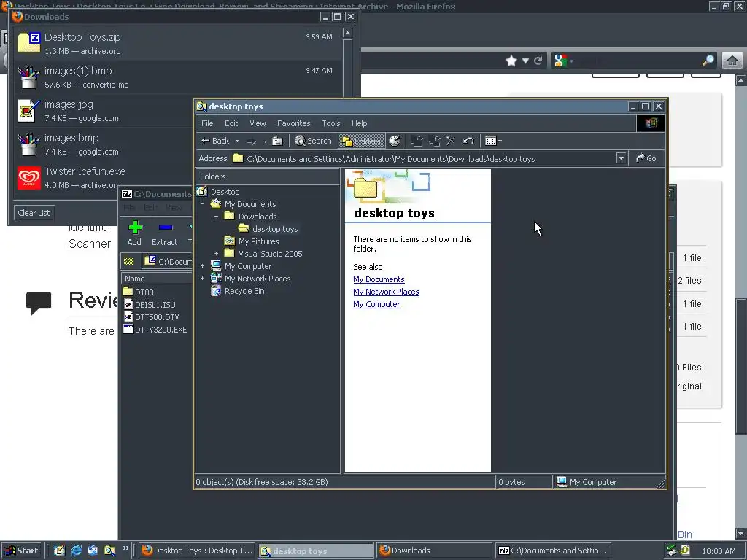747x560 pixels.
Task: Click the Firefox reload icon
Action: tap(538, 61)
